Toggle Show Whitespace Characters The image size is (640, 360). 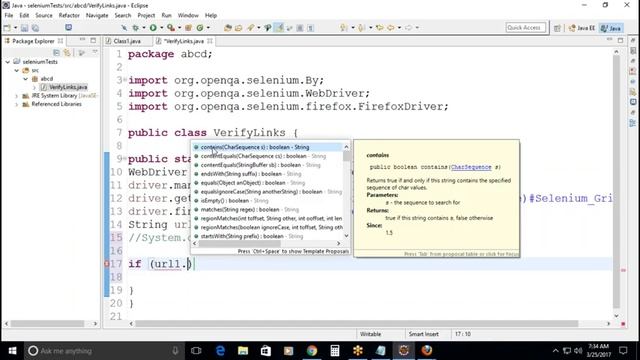pyautogui.click(x=311, y=28)
